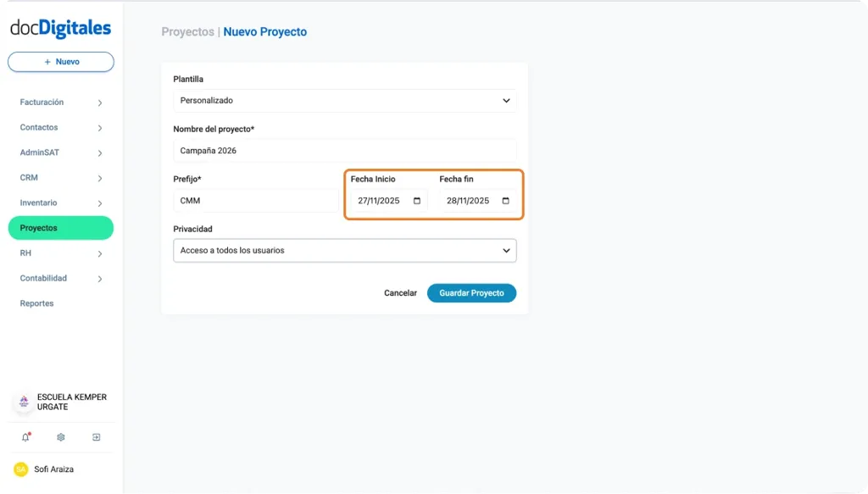
Task: Open the Plantilla dropdown
Action: (x=344, y=100)
